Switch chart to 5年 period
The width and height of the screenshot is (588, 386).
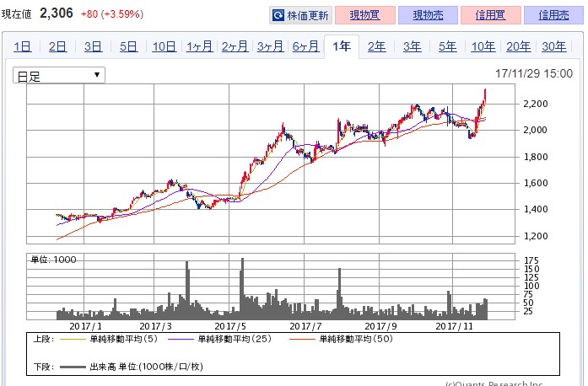[x=447, y=46]
